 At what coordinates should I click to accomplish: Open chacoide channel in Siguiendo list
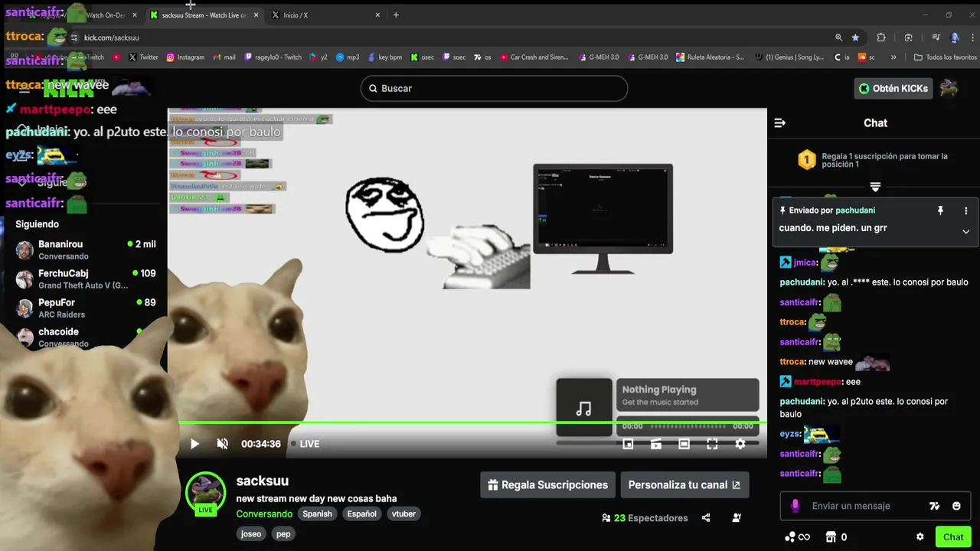84,337
